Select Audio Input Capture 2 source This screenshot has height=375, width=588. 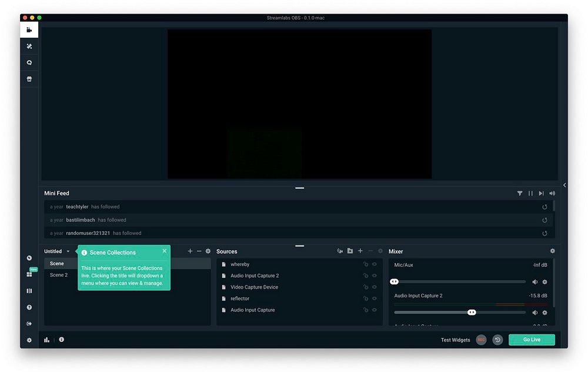coord(299,276)
